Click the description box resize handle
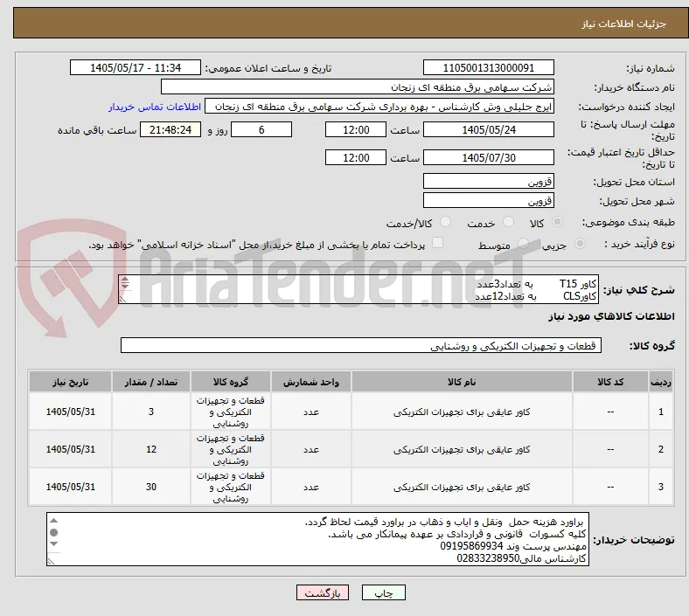Image resolution: width=689 pixels, height=616 pixels. click(122, 299)
